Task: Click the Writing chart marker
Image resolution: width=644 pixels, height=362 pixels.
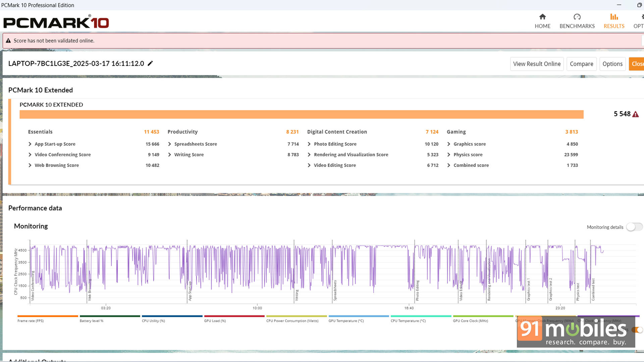Action: (297, 295)
